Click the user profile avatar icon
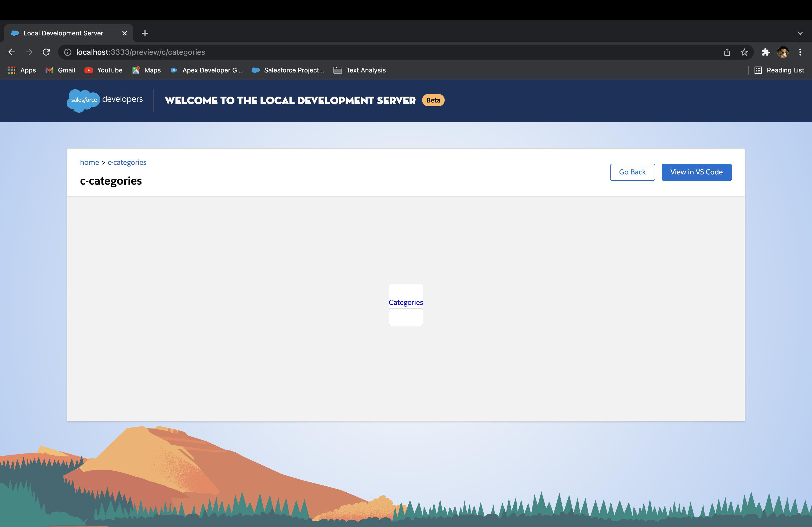This screenshot has width=812, height=527. pyautogui.click(x=782, y=52)
